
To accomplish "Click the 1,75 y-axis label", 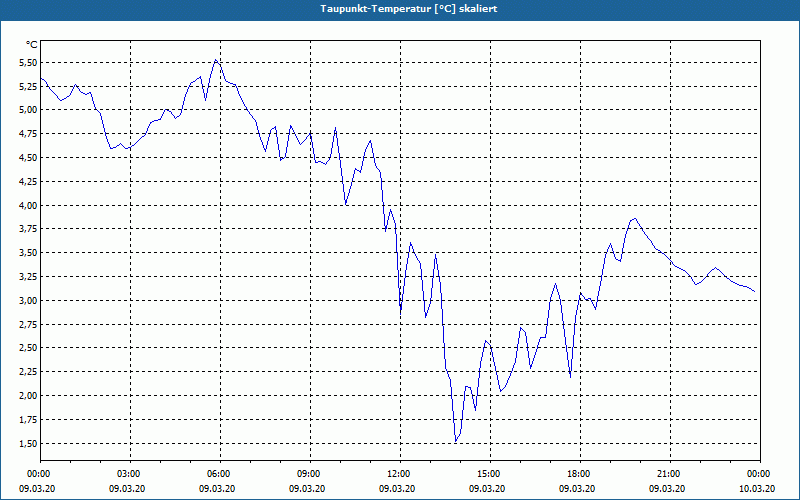I will (28, 419).
